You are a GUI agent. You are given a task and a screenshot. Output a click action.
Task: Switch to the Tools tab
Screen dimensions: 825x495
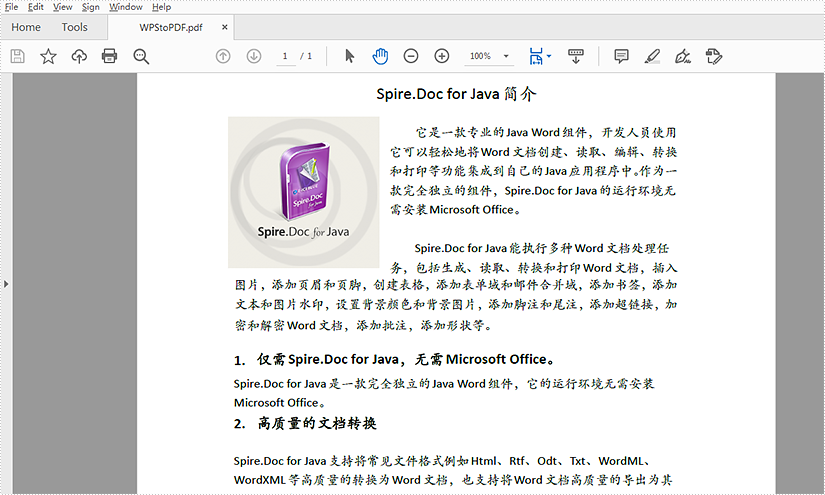point(74,27)
